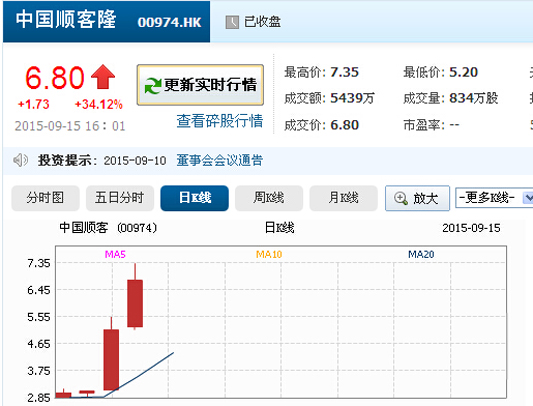
Task: Click chart date 2015-09-15
Action: [x=471, y=228]
